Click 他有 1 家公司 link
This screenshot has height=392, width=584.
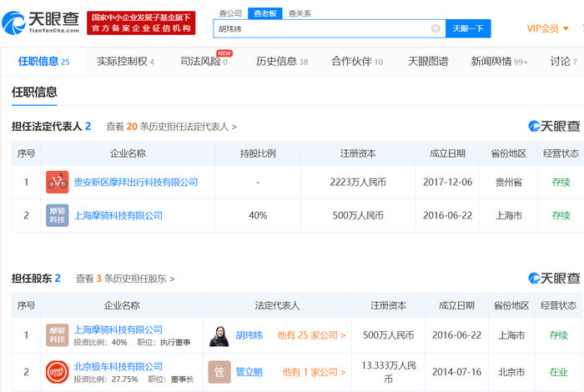314,372
